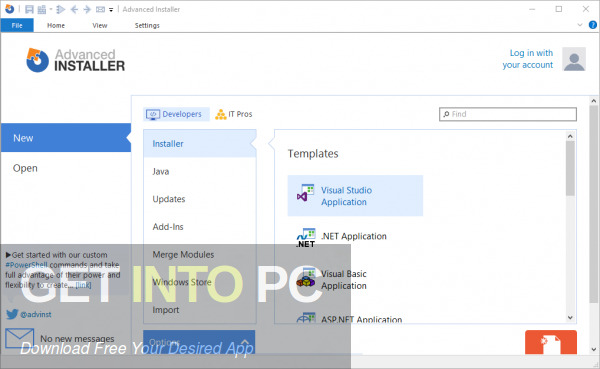The width and height of the screenshot is (600, 369).
Task: Select the New page in left sidebar
Action: point(66,138)
